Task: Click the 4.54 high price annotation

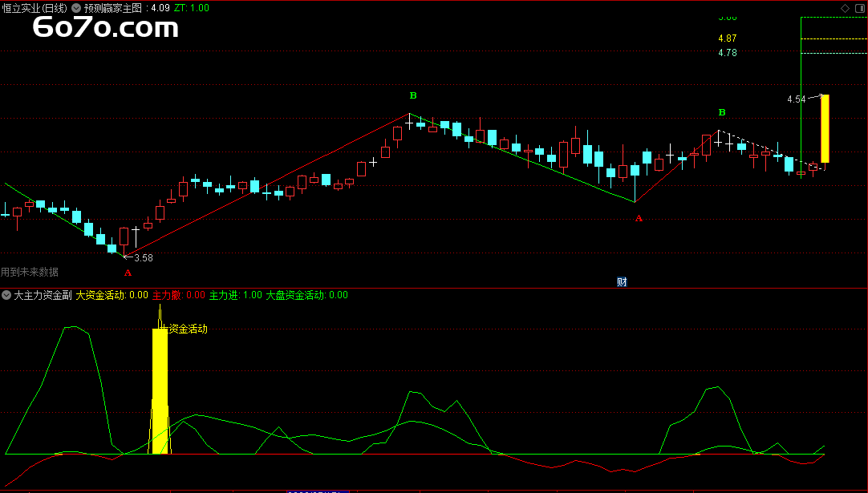Action: click(796, 99)
